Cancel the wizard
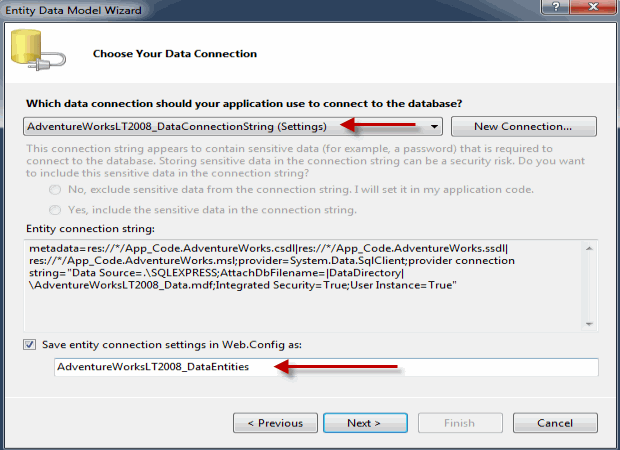This screenshot has width=620, height=450. (555, 423)
